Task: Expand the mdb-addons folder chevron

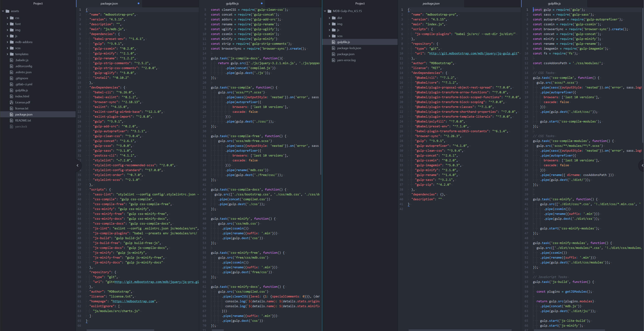Action: (7, 42)
